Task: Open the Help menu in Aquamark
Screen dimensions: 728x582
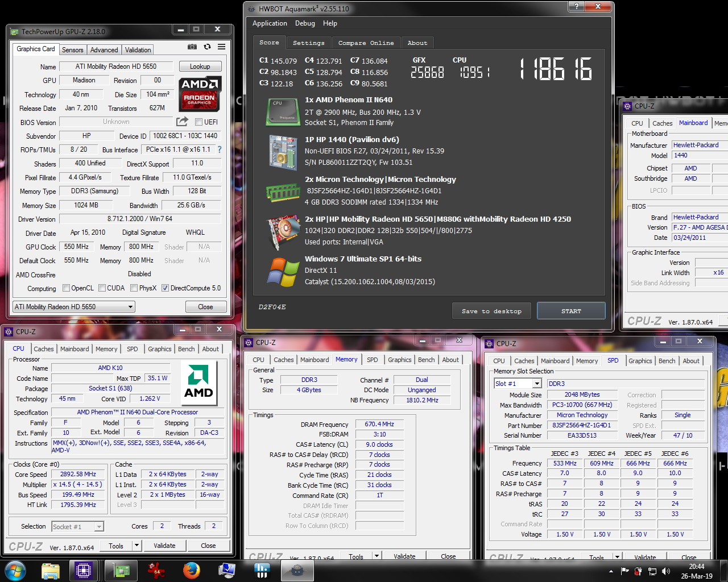Action: point(330,23)
